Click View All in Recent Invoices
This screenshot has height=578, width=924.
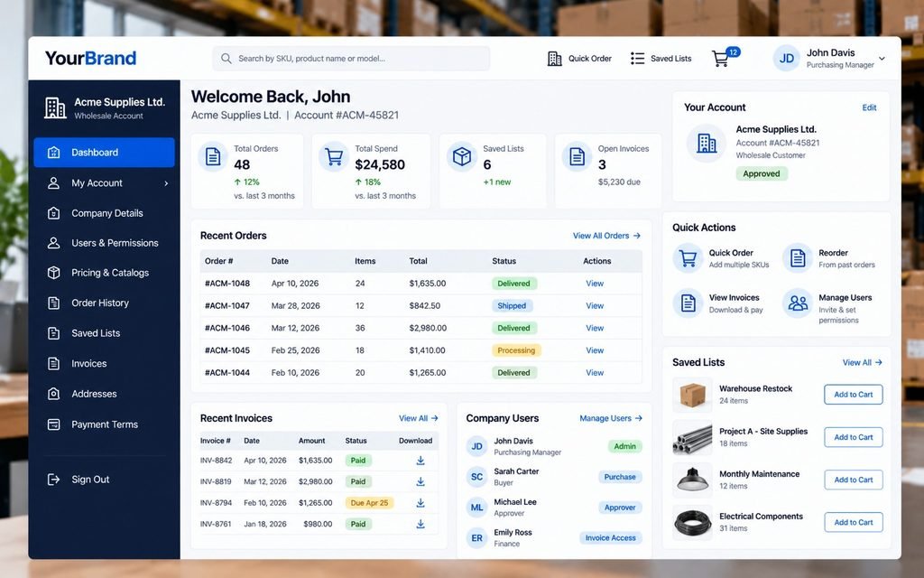[x=419, y=418]
